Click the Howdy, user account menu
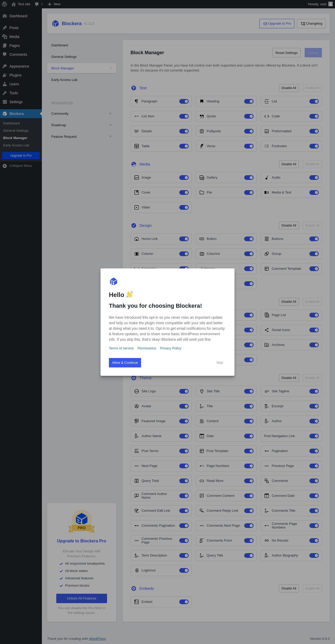This screenshot has width=335, height=644. (x=320, y=4)
